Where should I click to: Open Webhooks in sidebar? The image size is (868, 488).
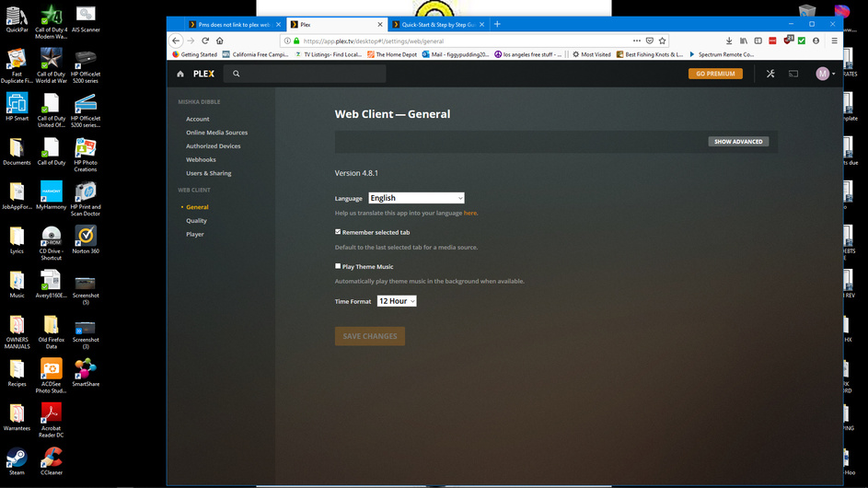click(201, 159)
